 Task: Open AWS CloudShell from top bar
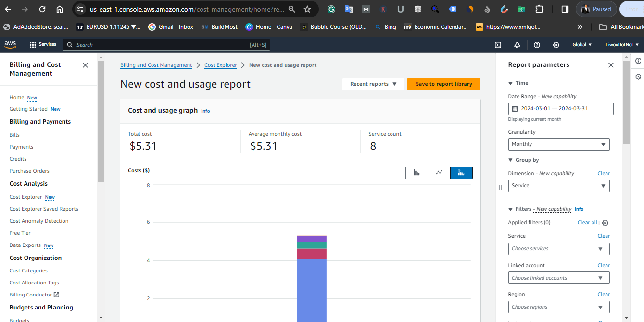(498, 45)
